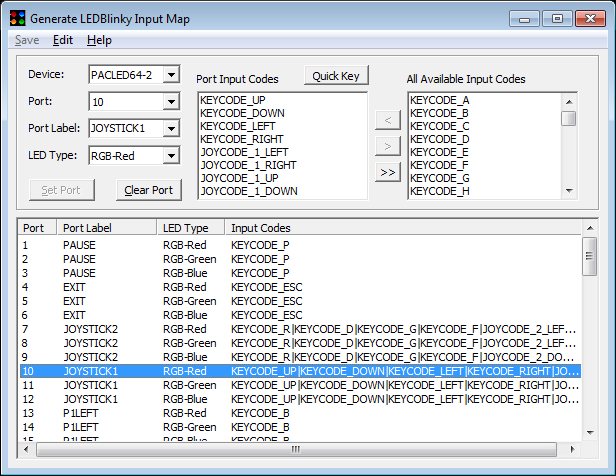The width and height of the screenshot is (616, 476).
Task: Expand the Device dropdown arrow
Action: (x=171, y=75)
